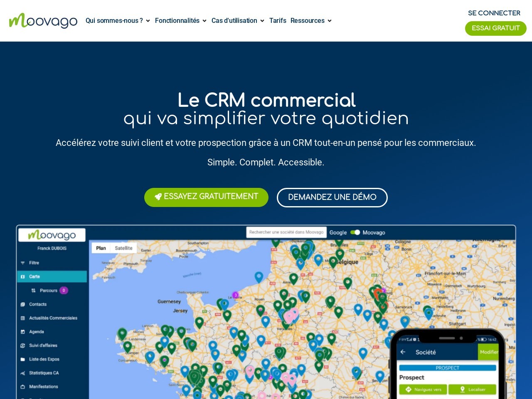Click the "Filtre" label in the sidebar
This screenshot has height=399, width=532.
click(34, 263)
